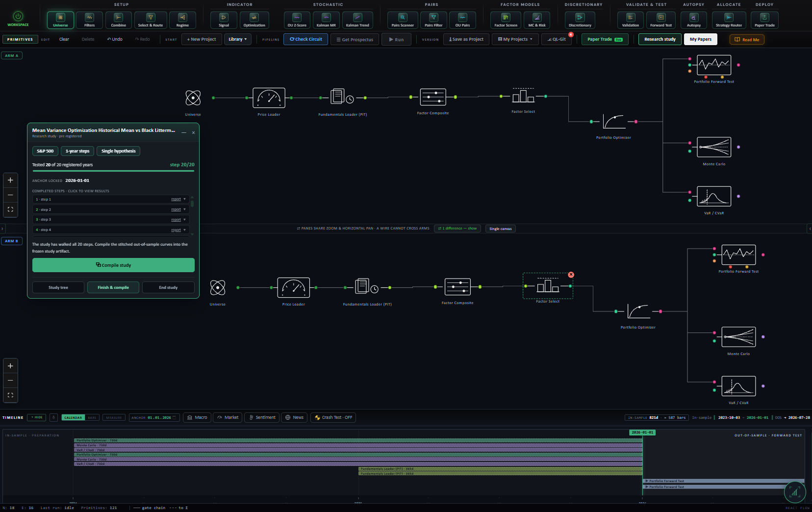Click the End study button
This screenshot has height=512, width=812.
pyautogui.click(x=168, y=287)
